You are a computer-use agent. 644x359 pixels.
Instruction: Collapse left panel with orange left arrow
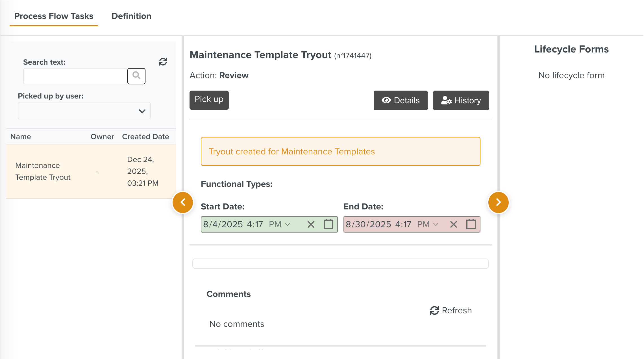(183, 202)
